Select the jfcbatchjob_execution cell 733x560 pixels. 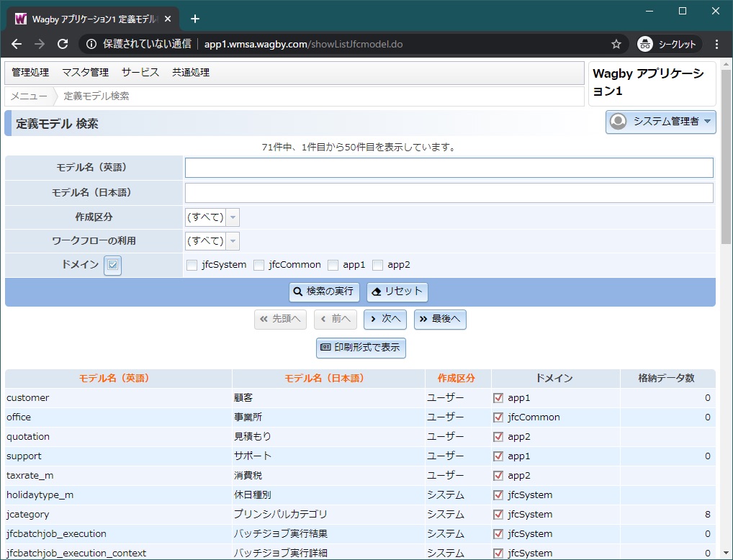(x=118, y=534)
